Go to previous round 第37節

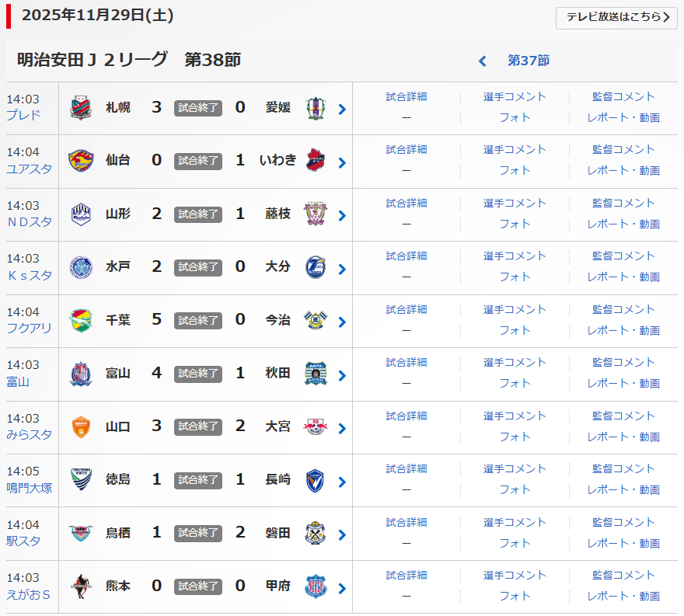[529, 61]
